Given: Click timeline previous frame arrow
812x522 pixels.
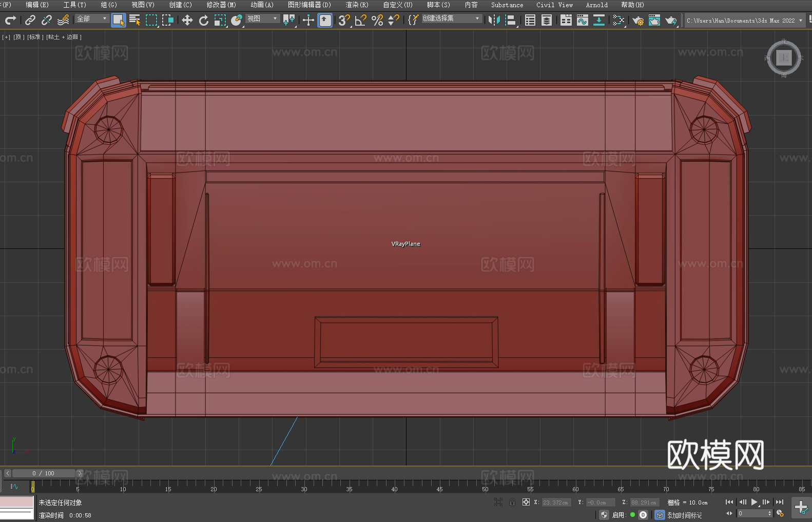Looking at the screenshot, I should pos(7,473).
